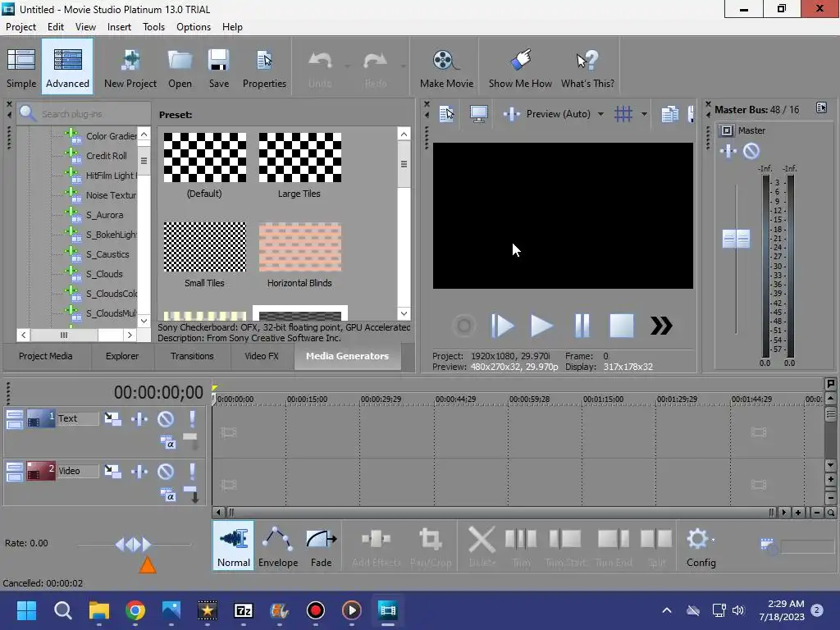Image resolution: width=840 pixels, height=630 pixels.
Task: Open project Properties from the toolbar
Action: coord(264,67)
